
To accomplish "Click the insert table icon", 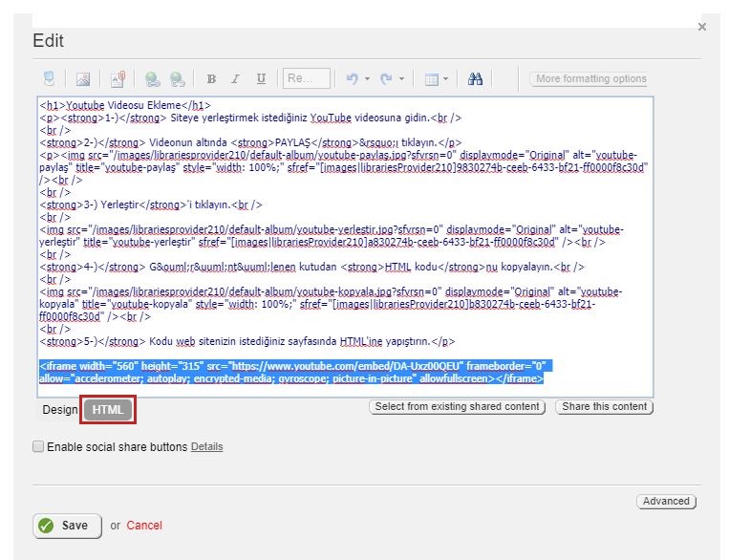I will click(432, 79).
